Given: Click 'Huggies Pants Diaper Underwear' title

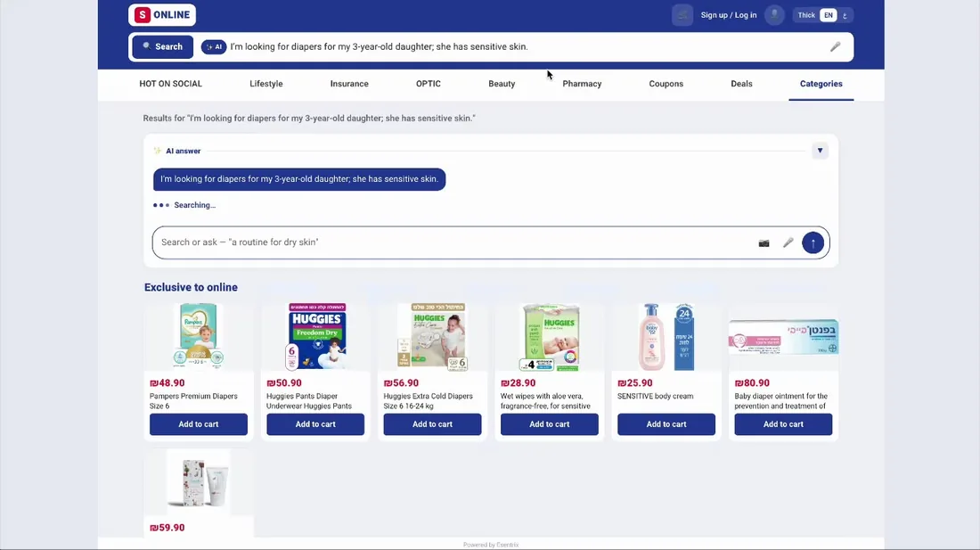Looking at the screenshot, I should [x=309, y=401].
